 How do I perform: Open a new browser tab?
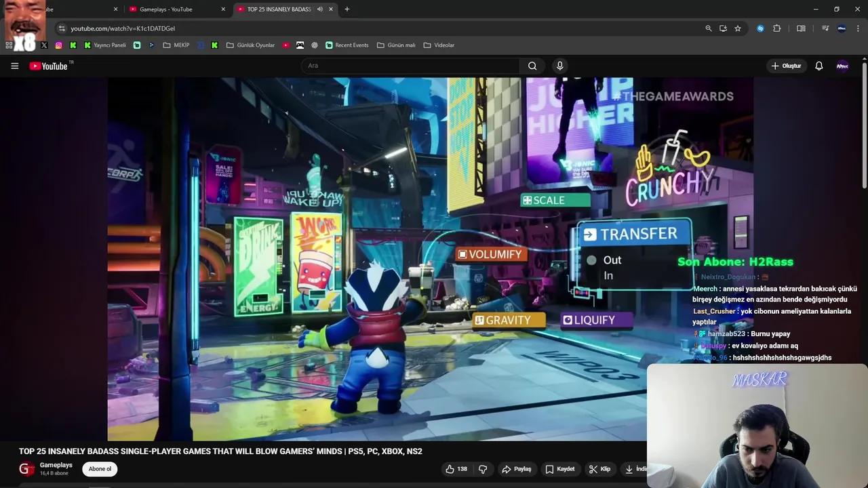click(x=347, y=9)
